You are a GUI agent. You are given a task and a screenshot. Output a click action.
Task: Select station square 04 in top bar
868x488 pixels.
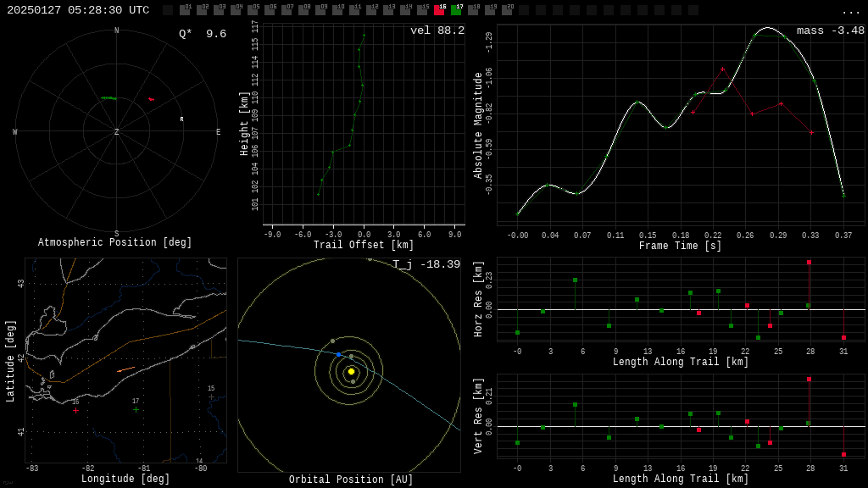pyautogui.click(x=236, y=10)
